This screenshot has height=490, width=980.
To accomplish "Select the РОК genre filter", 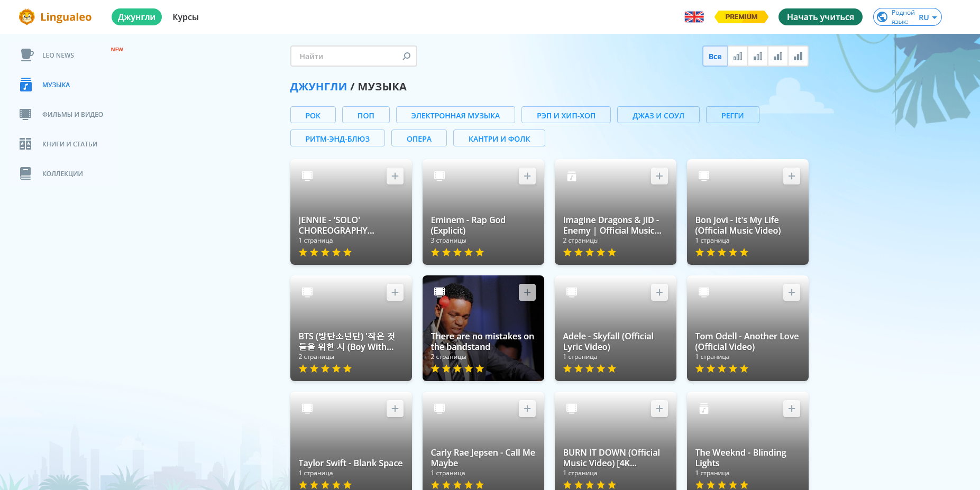I will click(313, 115).
